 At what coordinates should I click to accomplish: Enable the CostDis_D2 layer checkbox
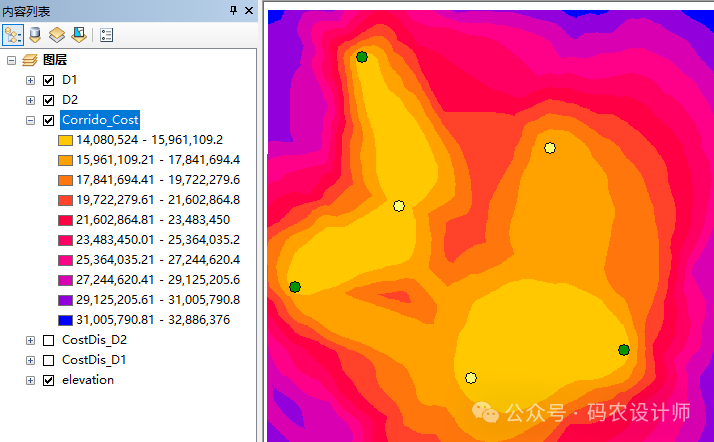point(48,340)
